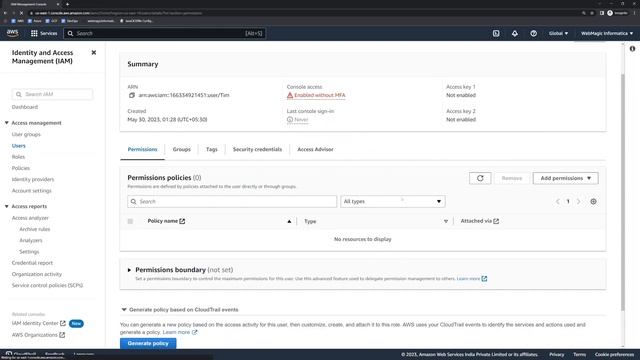Copy the user ARN with copy icon
640x360 pixels.
point(131,95)
